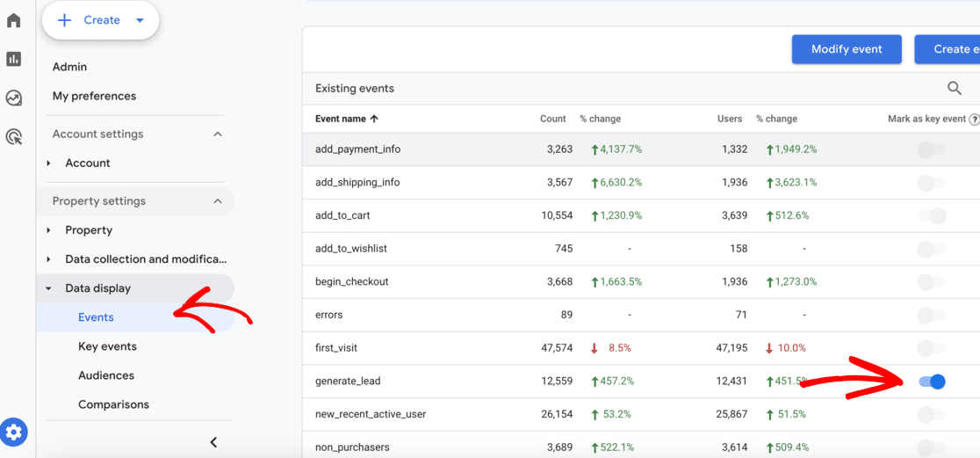Select Key events in Data display
980x458 pixels.
coord(107,346)
